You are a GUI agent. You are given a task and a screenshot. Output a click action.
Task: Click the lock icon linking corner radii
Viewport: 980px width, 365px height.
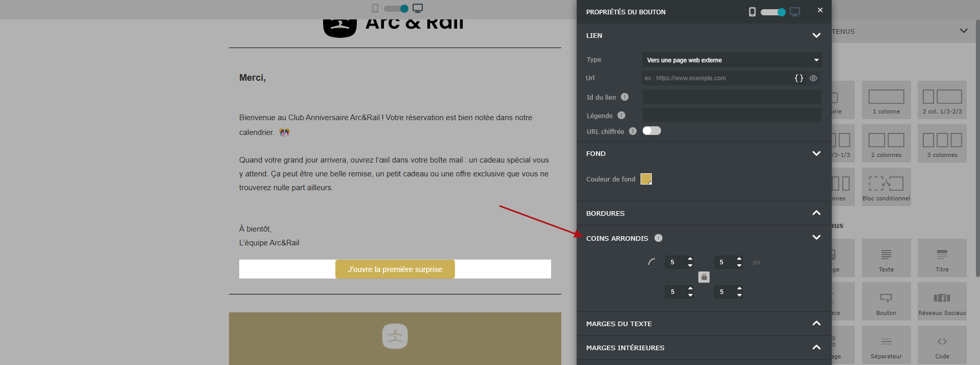tap(704, 277)
